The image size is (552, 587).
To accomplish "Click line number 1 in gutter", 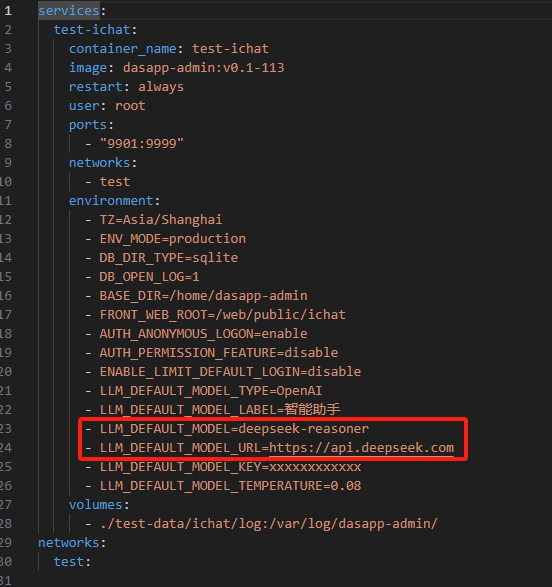I will [x=8, y=11].
